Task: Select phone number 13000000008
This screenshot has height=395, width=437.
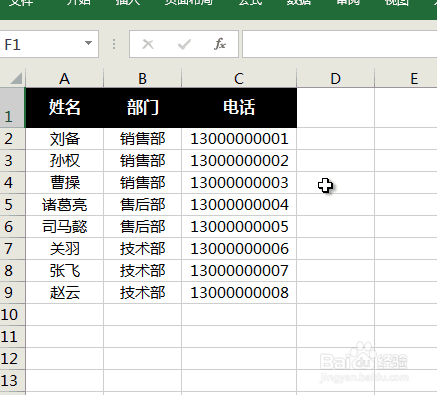Action: pos(239,293)
